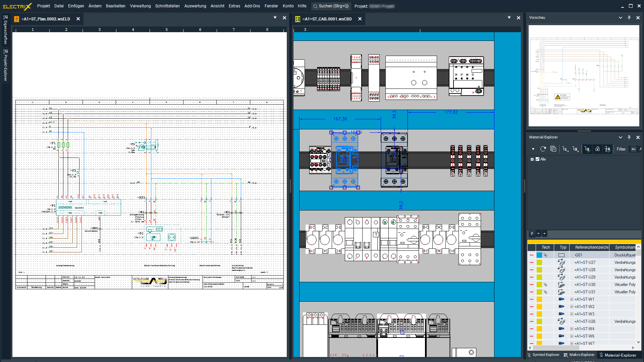This screenshot has height=362, width=644.
Task: Open the Projekt-Explorer side panel
Action: (5, 66)
